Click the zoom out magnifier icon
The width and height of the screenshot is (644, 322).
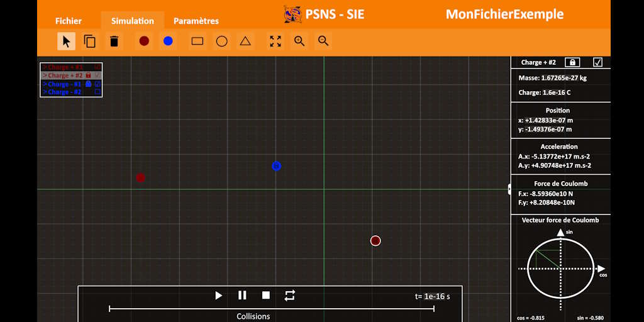coord(324,41)
